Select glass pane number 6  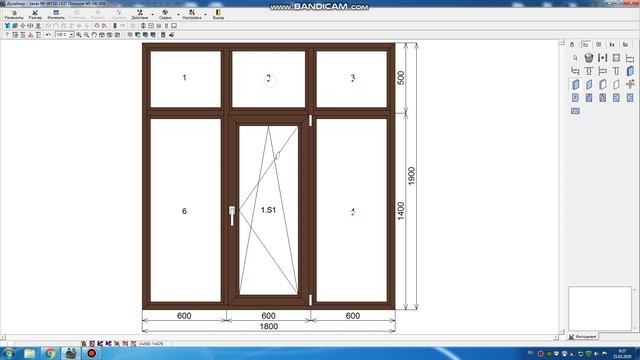coord(185,211)
